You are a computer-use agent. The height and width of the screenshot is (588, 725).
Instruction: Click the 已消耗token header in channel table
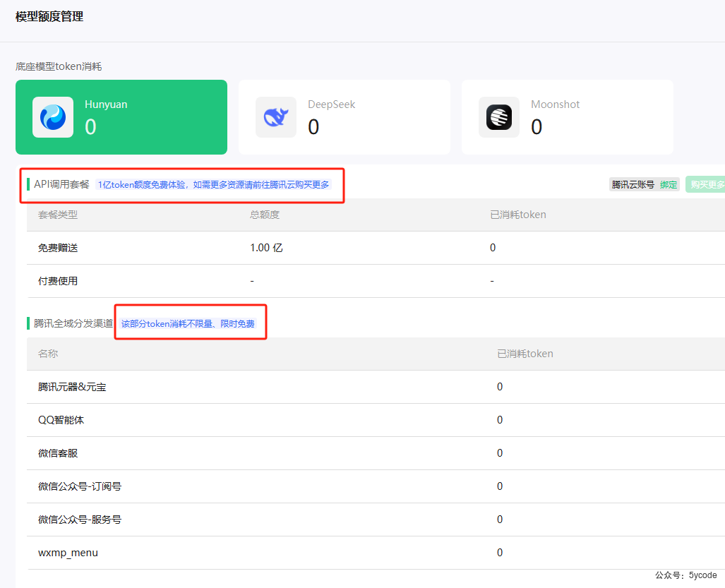[x=525, y=354]
